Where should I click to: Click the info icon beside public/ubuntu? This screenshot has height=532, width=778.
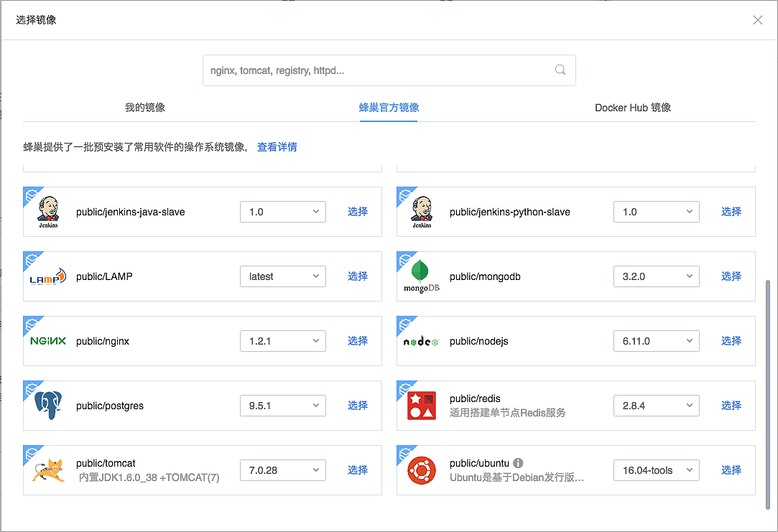point(518,463)
